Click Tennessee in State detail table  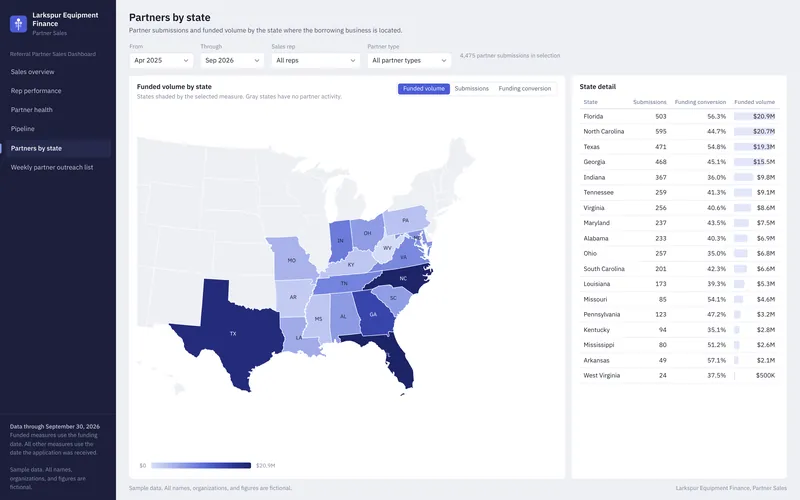[x=679, y=193]
